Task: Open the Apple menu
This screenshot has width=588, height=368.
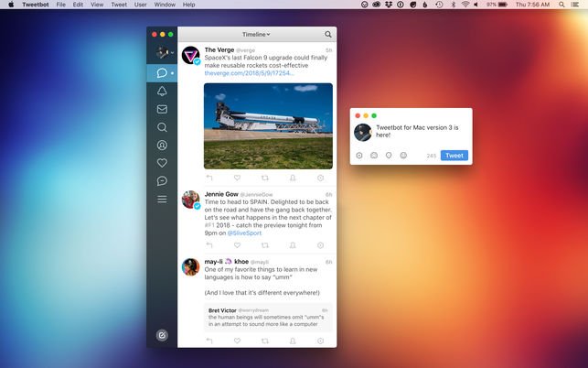Action: (x=11, y=5)
